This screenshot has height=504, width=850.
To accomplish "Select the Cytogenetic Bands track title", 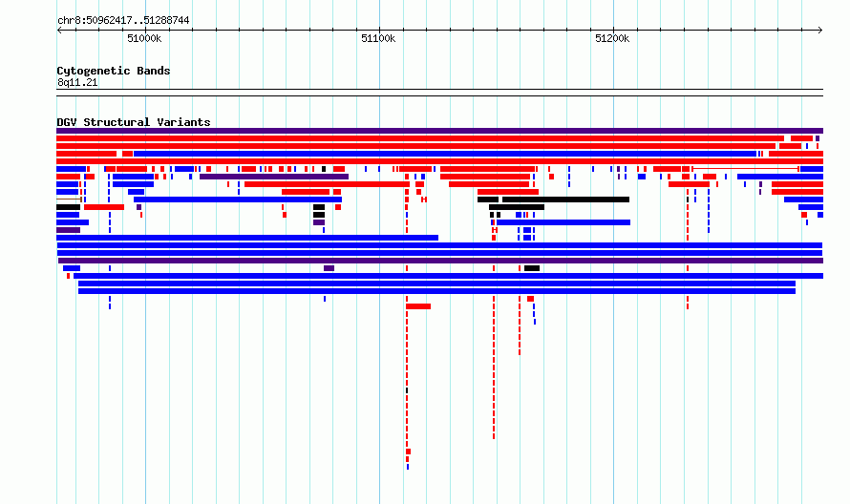I will 114,71.
